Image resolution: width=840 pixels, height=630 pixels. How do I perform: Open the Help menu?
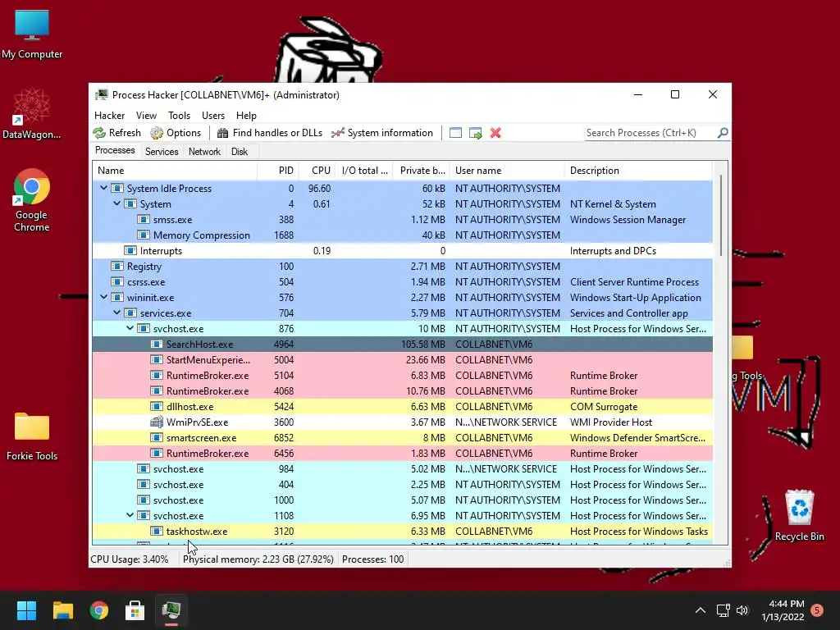tap(246, 116)
